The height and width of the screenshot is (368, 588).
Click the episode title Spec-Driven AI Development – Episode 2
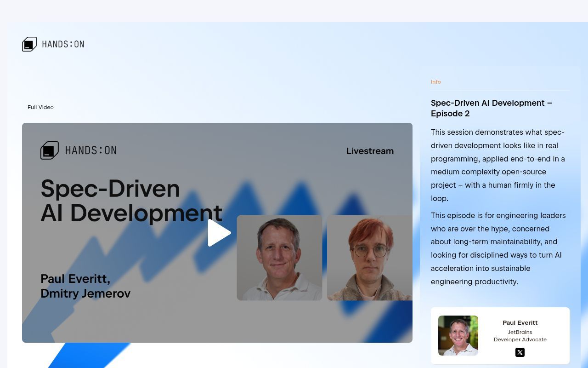point(492,108)
